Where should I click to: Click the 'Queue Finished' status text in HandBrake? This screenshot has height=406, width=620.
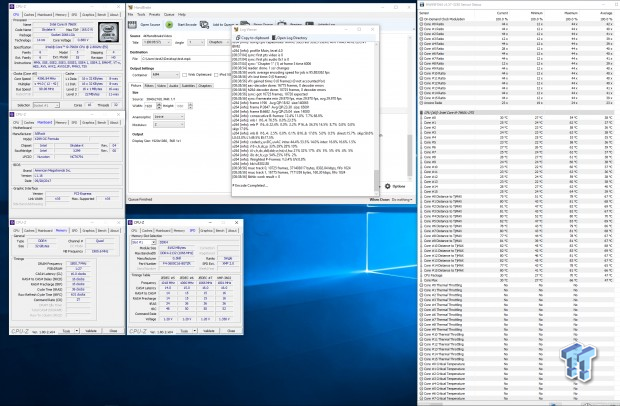click(140, 200)
